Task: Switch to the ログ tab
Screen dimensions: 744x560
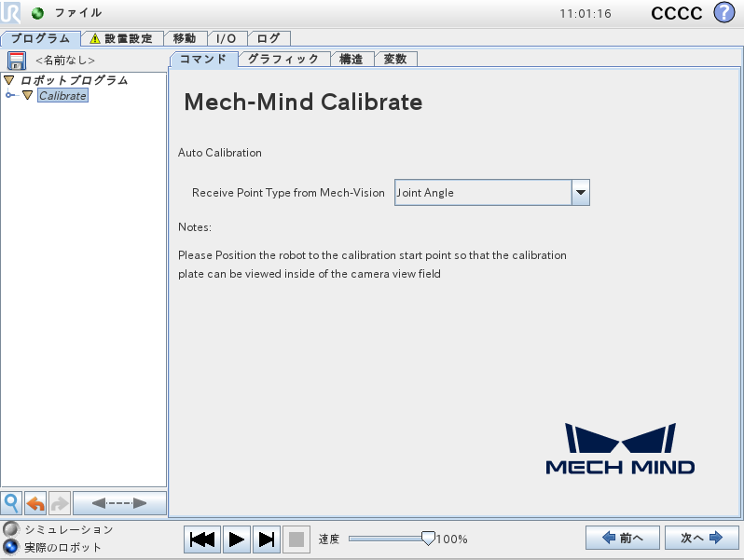Action: point(269,38)
